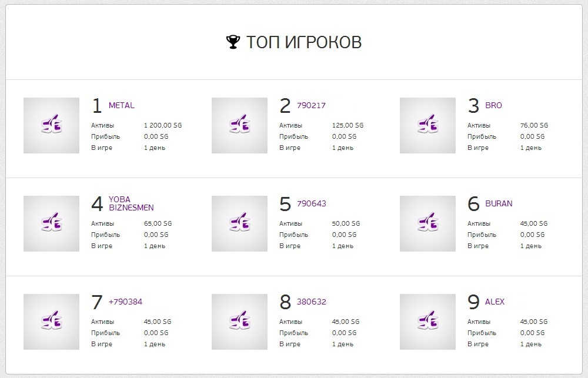Click the ТОП ИГРОКОВ heading
The width and height of the screenshot is (588, 378).
(x=304, y=42)
